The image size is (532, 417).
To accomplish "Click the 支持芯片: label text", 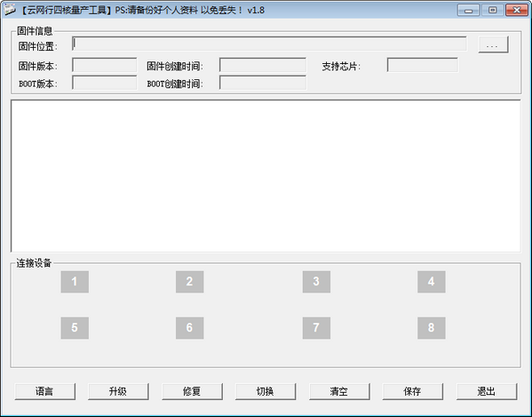I will coord(341,67).
